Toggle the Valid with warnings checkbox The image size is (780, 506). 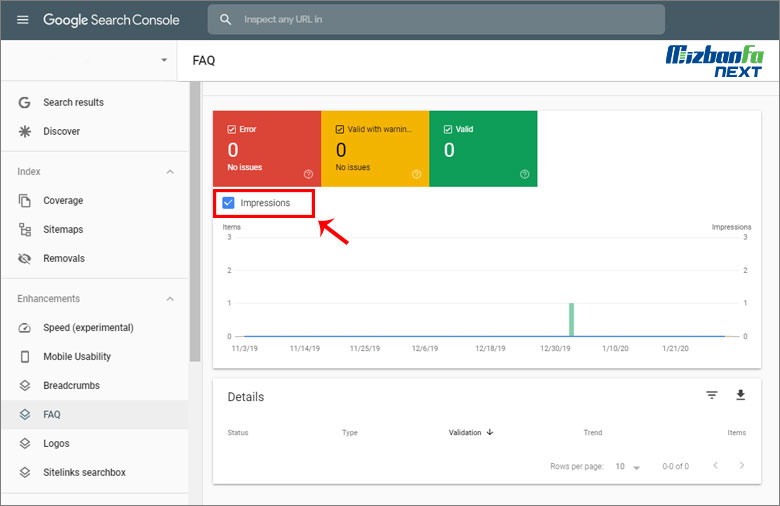(x=340, y=129)
